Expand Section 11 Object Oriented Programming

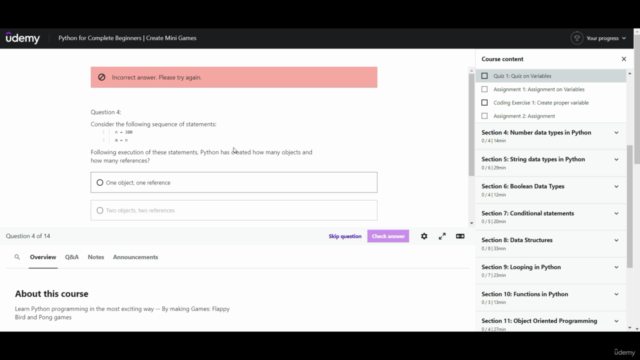point(551,322)
